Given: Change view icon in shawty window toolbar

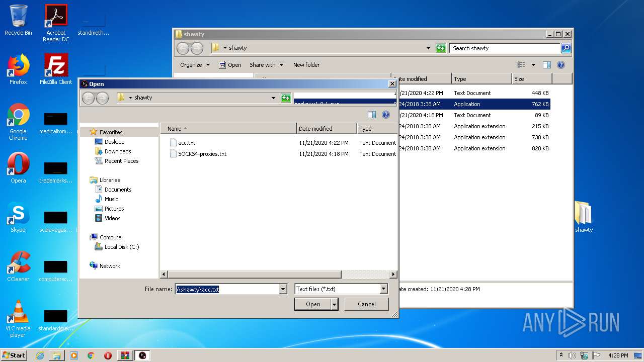Looking at the screenshot, I should (521, 65).
